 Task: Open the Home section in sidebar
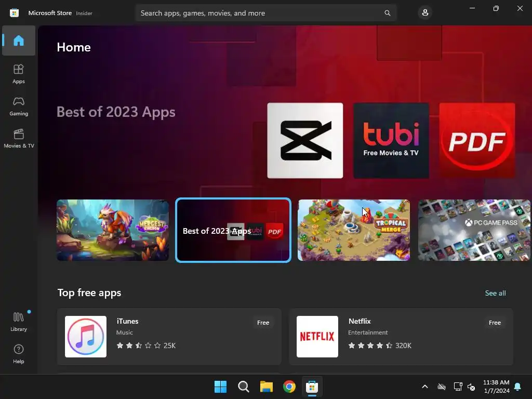point(19,41)
